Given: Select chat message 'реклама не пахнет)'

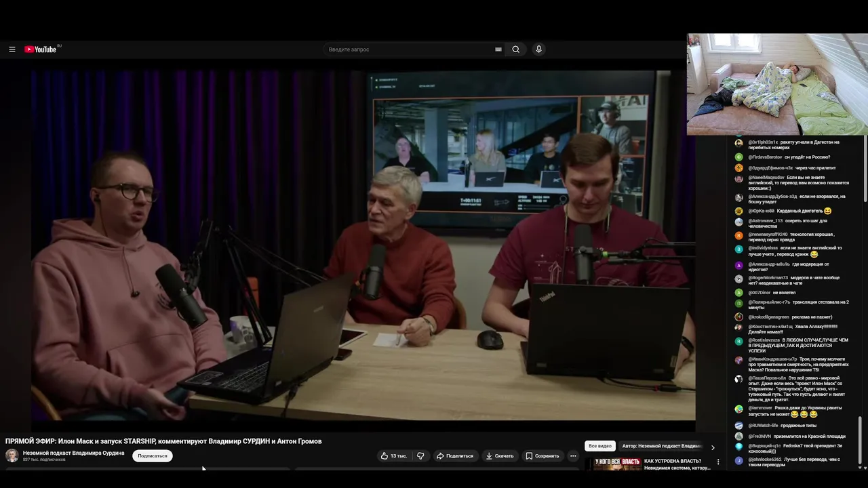Looking at the screenshot, I should (x=812, y=317).
